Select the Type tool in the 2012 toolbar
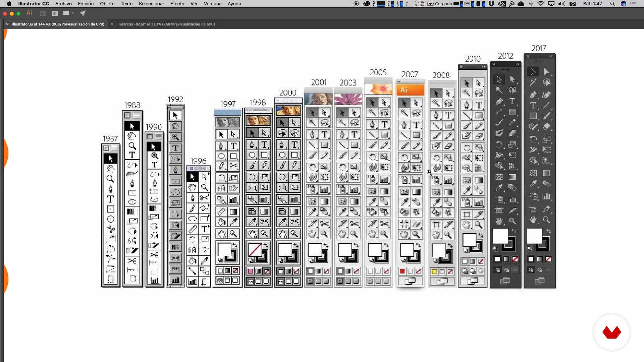 point(512,101)
